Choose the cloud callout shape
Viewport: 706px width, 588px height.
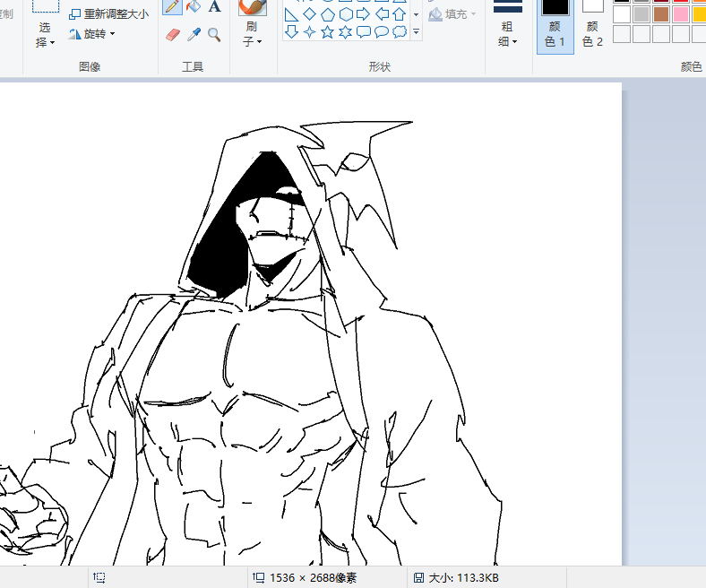coord(400,32)
